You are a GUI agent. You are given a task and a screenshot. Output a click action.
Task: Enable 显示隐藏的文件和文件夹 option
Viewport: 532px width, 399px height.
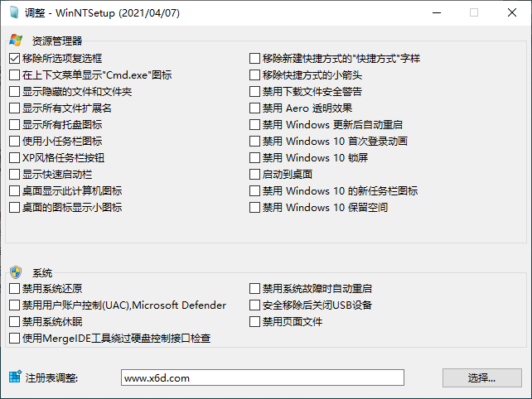coord(15,92)
